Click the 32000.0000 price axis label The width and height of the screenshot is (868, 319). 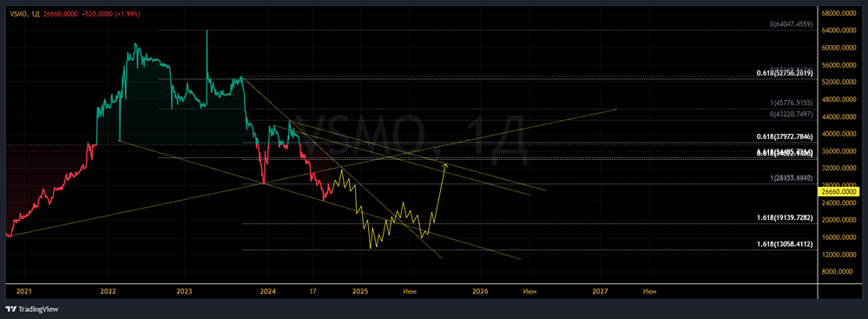pyautogui.click(x=838, y=169)
